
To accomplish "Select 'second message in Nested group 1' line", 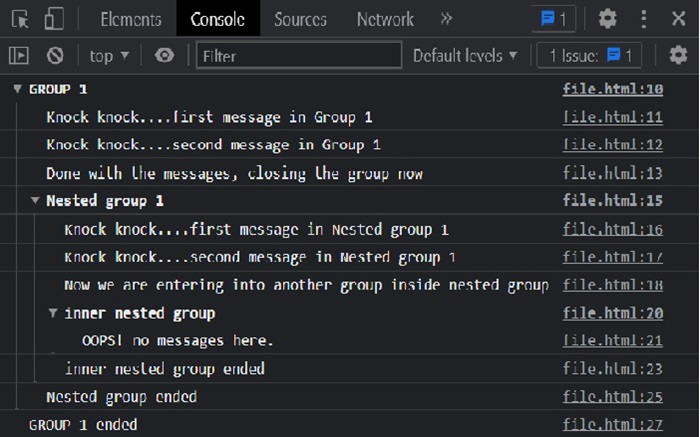I will [x=260, y=258].
